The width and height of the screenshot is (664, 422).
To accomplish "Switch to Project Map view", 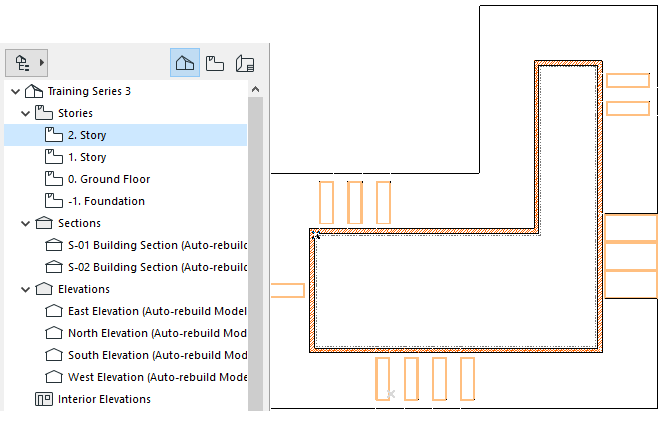I will pyautogui.click(x=185, y=63).
